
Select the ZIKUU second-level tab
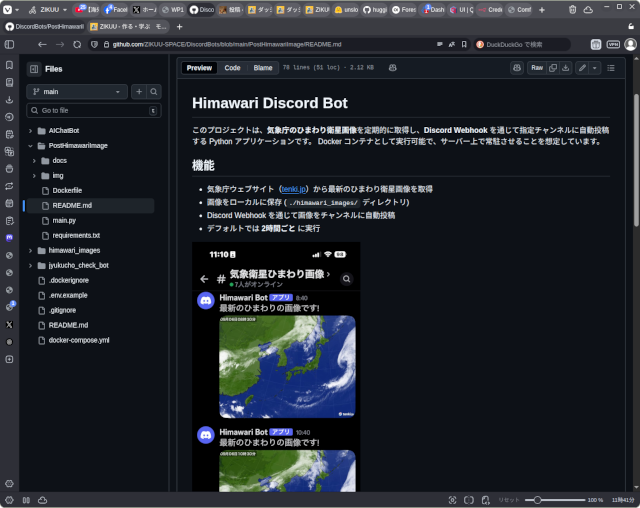(128, 27)
